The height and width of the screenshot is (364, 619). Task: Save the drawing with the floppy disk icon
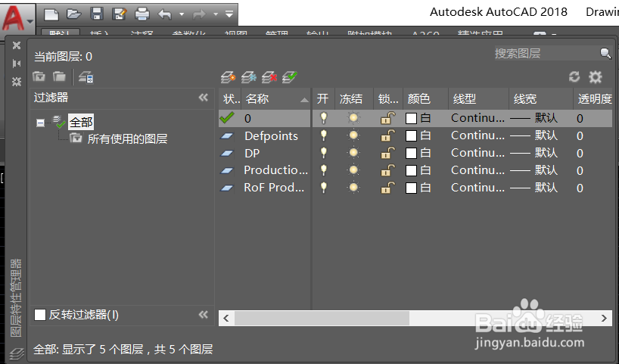tap(97, 14)
